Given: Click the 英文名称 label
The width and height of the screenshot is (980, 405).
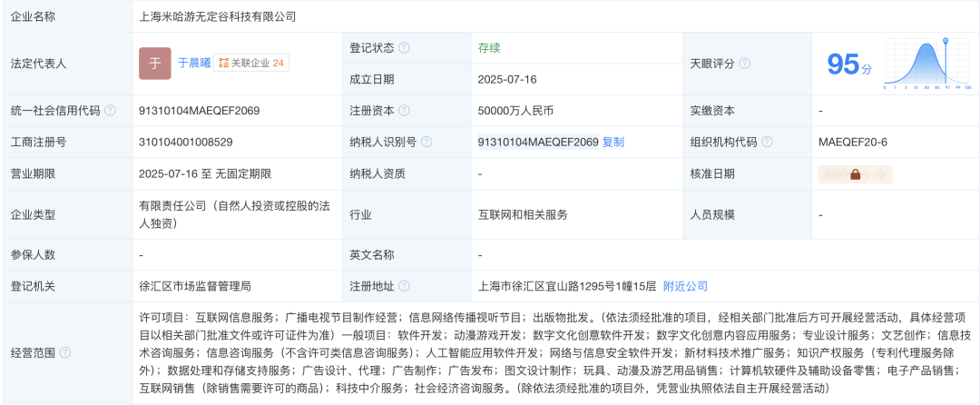Looking at the screenshot, I should coord(372,255).
